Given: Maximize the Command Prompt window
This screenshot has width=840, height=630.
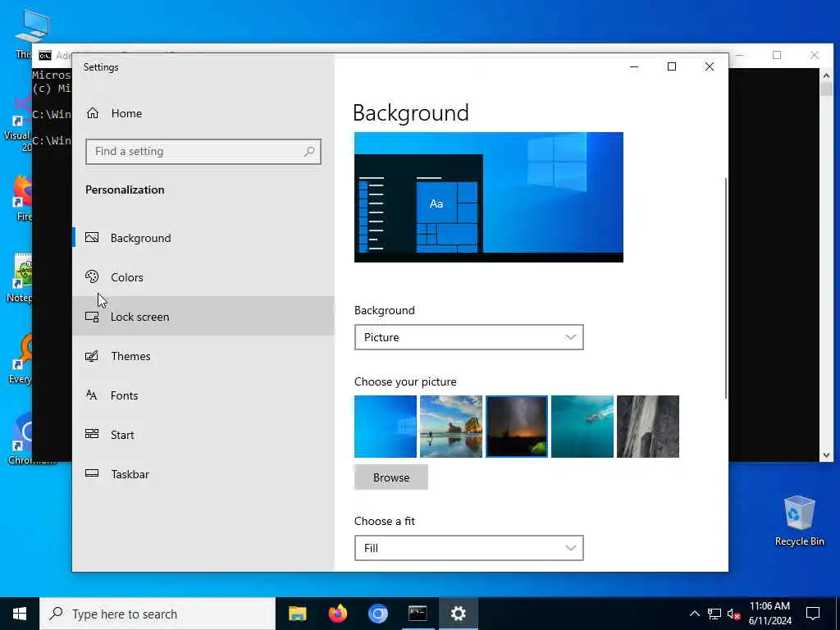Looking at the screenshot, I should (777, 55).
